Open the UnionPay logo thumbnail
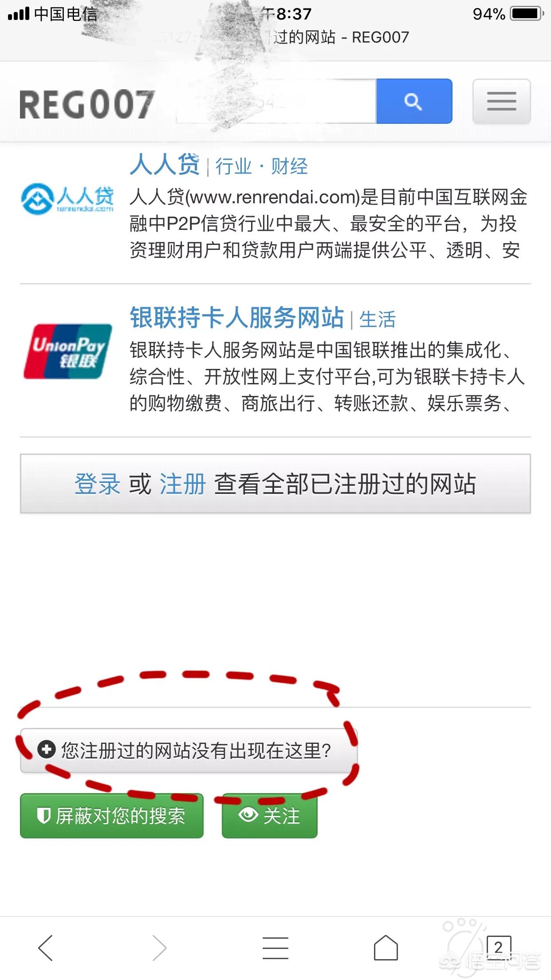The width and height of the screenshot is (551, 980). 67,352
